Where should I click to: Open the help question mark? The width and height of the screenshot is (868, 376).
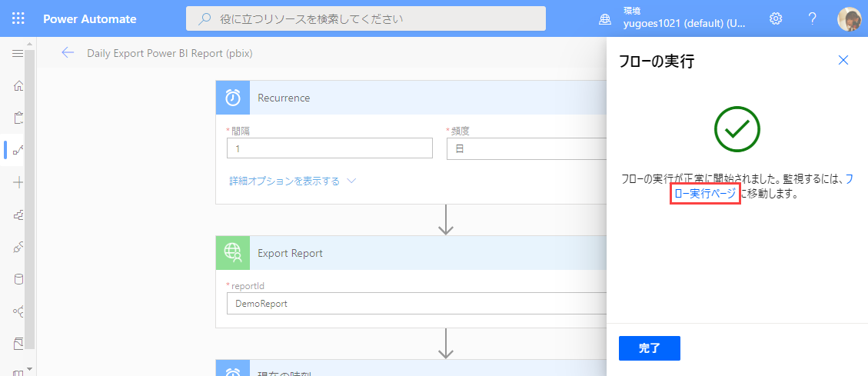(812, 18)
